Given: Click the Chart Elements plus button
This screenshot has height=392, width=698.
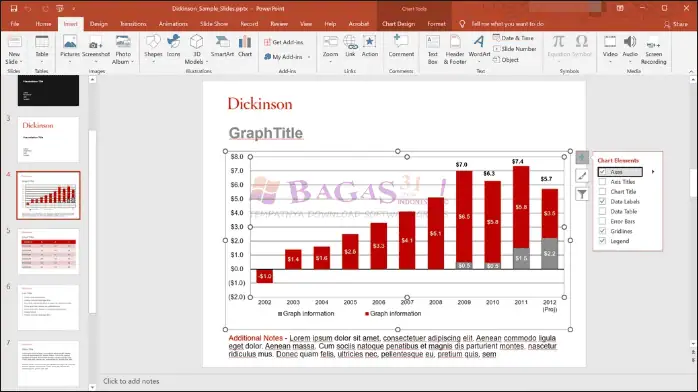Looking at the screenshot, I should click(x=582, y=158).
